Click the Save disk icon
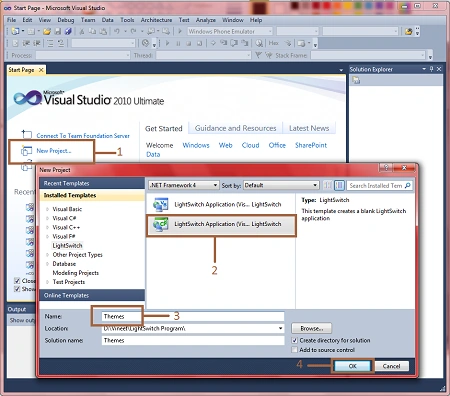 [x=58, y=31]
